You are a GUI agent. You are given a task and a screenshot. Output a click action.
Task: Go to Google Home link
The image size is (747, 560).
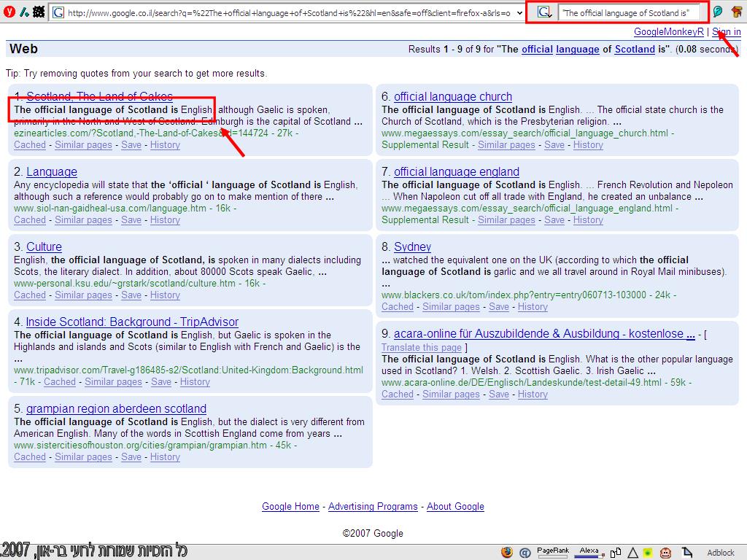pos(290,507)
